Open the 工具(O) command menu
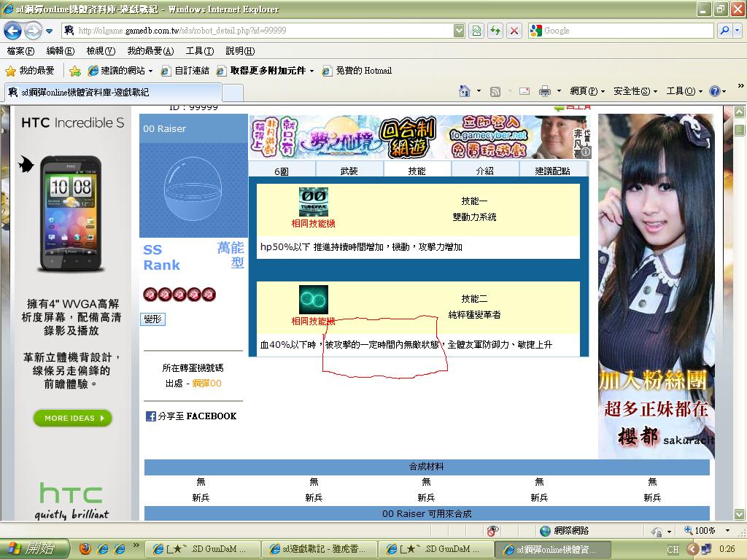Viewport: 747px width, 560px height. pyautogui.click(x=684, y=91)
